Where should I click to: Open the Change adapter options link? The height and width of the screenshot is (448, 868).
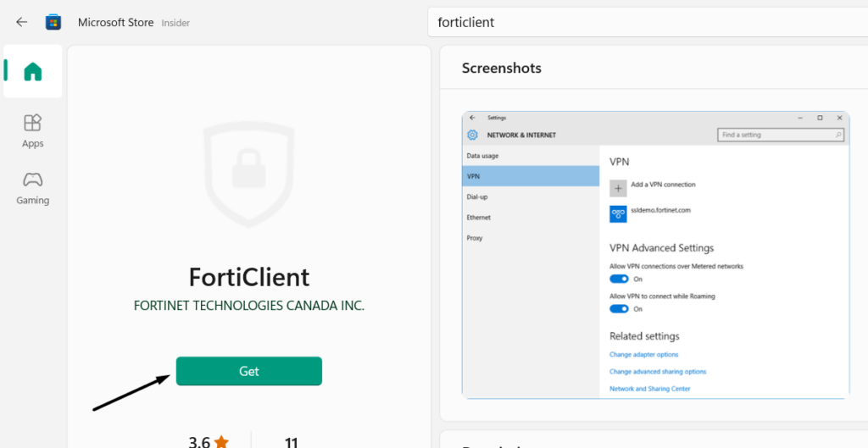click(x=643, y=355)
